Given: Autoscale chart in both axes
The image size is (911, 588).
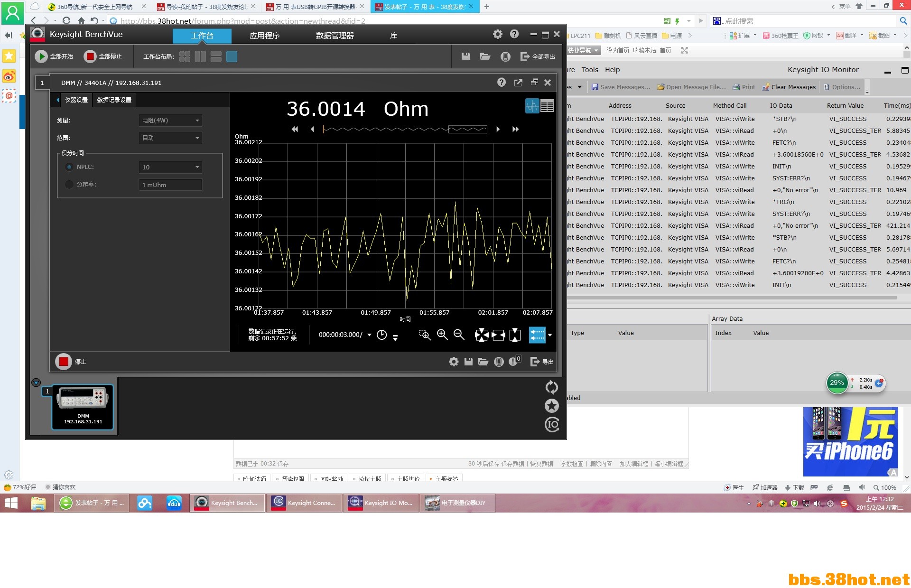Looking at the screenshot, I should (x=481, y=335).
